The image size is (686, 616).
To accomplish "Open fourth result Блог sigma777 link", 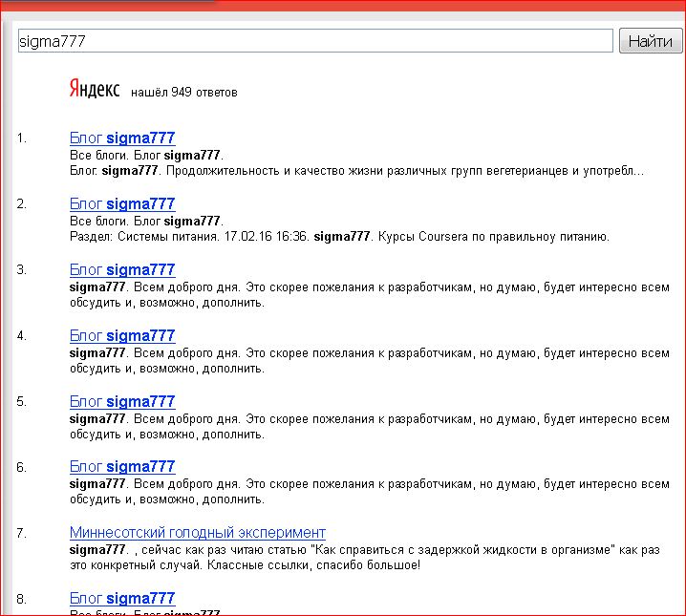I will click(x=122, y=336).
